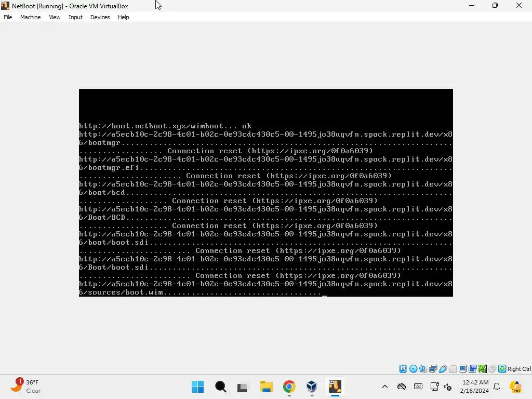
Task: Click the running NetBoot VM taskbar icon
Action: pos(335,387)
